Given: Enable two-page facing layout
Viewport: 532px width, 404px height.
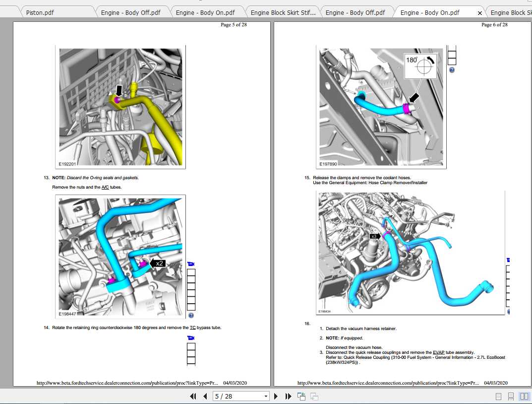Looking at the screenshot, I should (524, 396).
